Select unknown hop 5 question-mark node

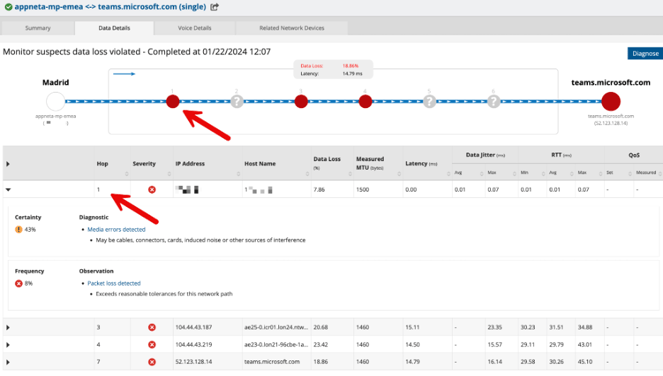(x=429, y=102)
